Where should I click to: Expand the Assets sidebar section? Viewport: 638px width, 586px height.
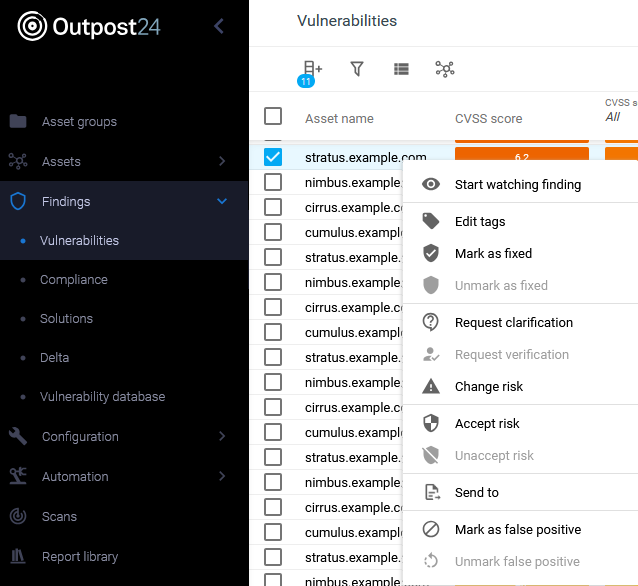click(222, 161)
